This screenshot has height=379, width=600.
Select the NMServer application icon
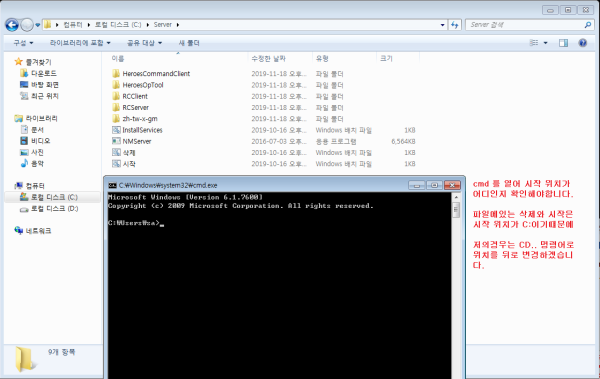[x=116, y=141]
